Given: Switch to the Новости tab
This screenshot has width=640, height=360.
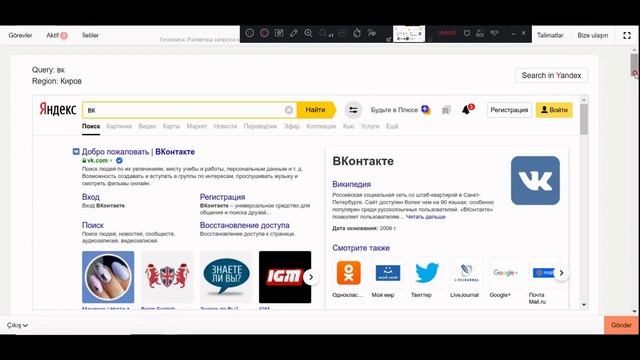Looking at the screenshot, I should [225, 126].
